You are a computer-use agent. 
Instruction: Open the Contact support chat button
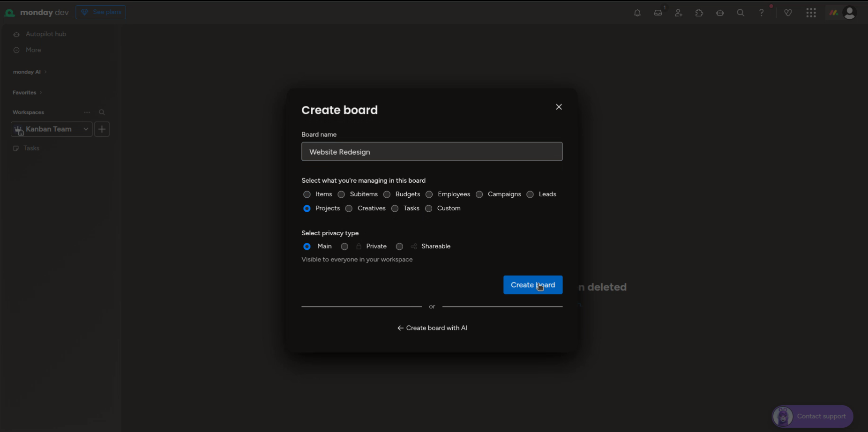coord(813,416)
